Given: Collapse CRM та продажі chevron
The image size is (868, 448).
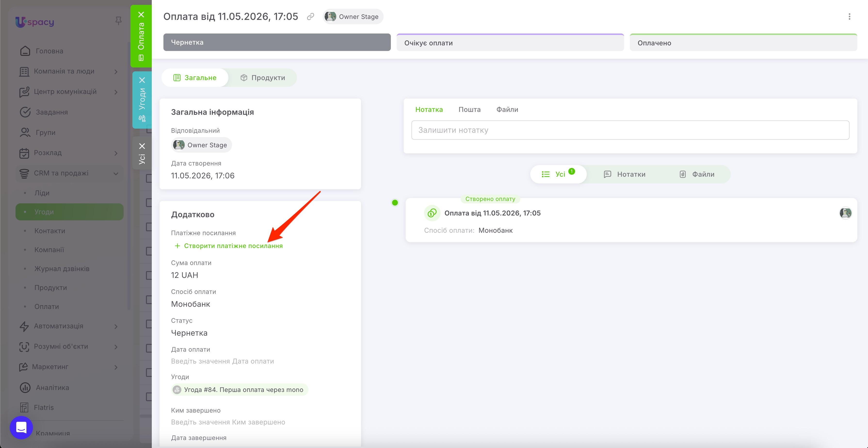Looking at the screenshot, I should [116, 174].
